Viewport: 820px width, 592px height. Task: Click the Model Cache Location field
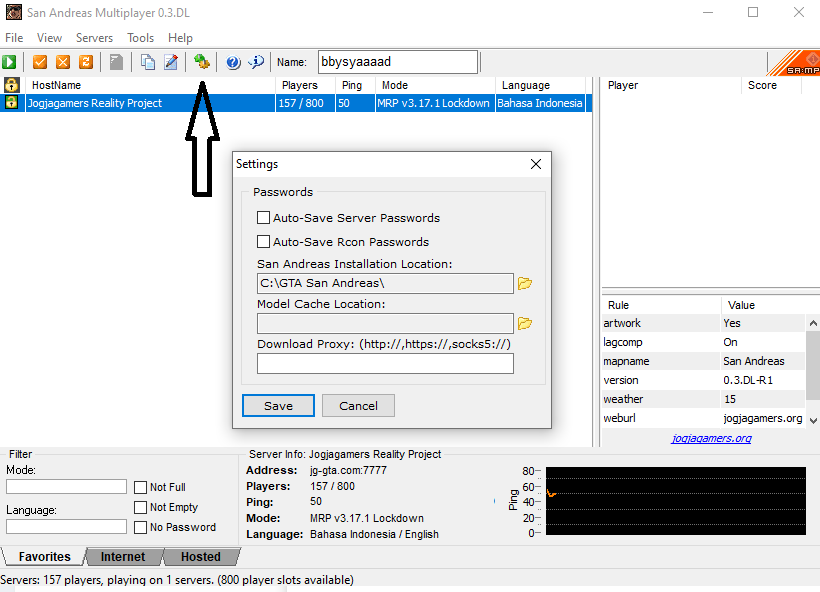(385, 323)
